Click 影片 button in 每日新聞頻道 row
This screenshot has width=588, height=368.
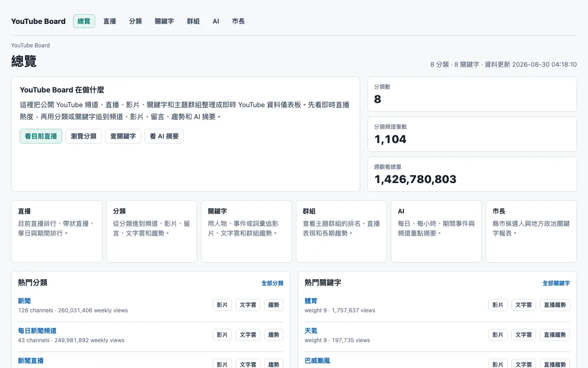(x=222, y=335)
